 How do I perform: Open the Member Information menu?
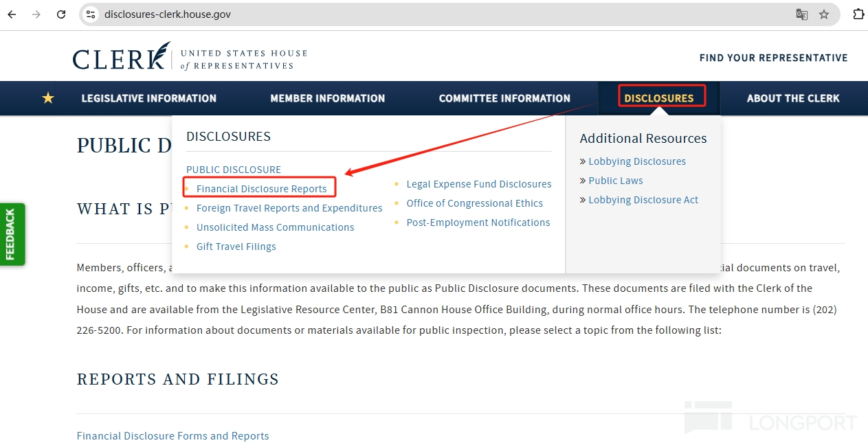328,98
